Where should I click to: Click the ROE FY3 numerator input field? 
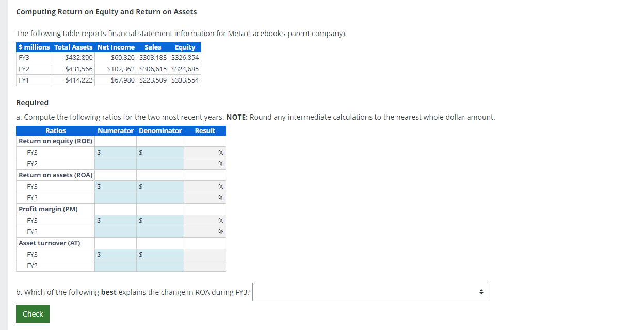click(115, 152)
